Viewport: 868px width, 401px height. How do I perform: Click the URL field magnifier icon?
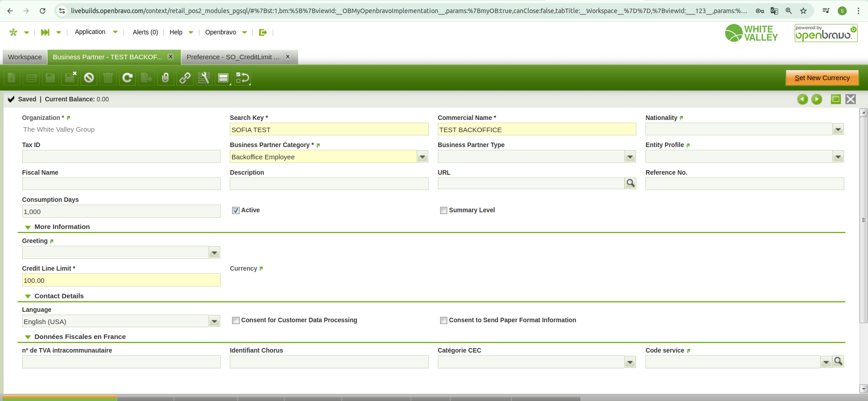[x=630, y=183]
